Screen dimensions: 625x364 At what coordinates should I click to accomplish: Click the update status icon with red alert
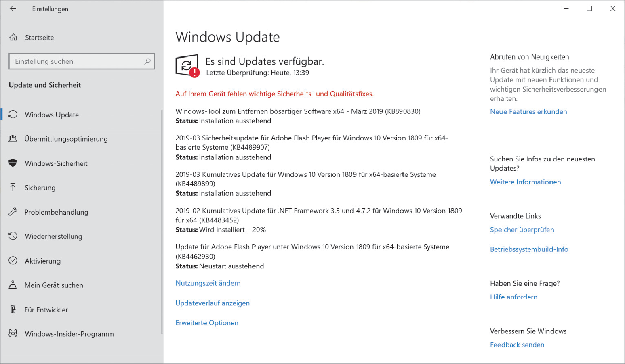pos(187,66)
